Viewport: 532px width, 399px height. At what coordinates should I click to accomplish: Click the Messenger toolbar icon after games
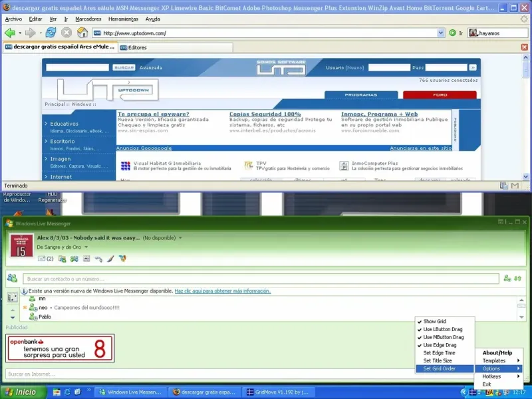pos(86,259)
